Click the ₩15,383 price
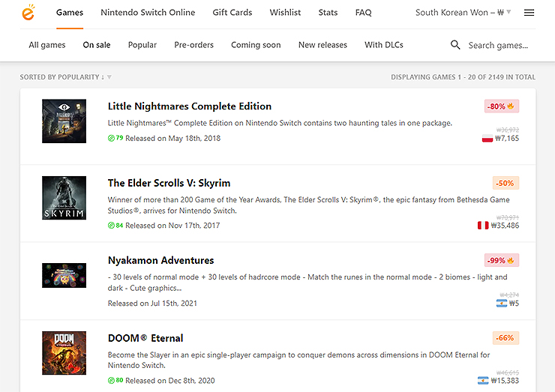Image resolution: width=555 pixels, height=392 pixels. click(x=505, y=381)
